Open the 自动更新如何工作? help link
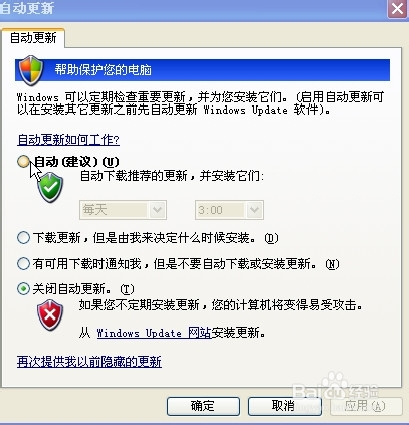Screen dimensions: 409x425 point(68,140)
